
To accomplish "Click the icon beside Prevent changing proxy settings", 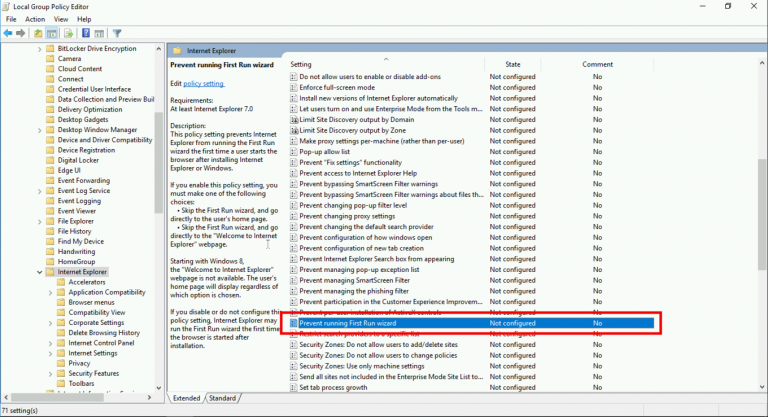I will [293, 216].
